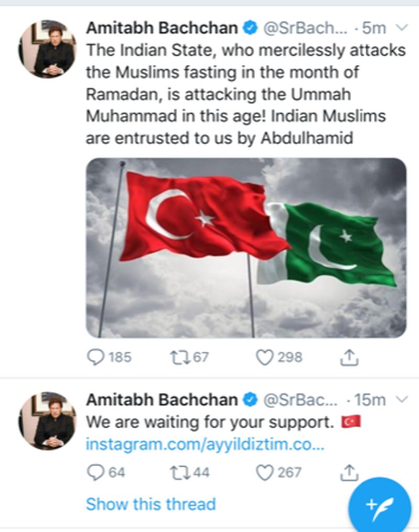The image size is (419, 532).
Task: Open the image of the two flags
Action: (x=246, y=247)
